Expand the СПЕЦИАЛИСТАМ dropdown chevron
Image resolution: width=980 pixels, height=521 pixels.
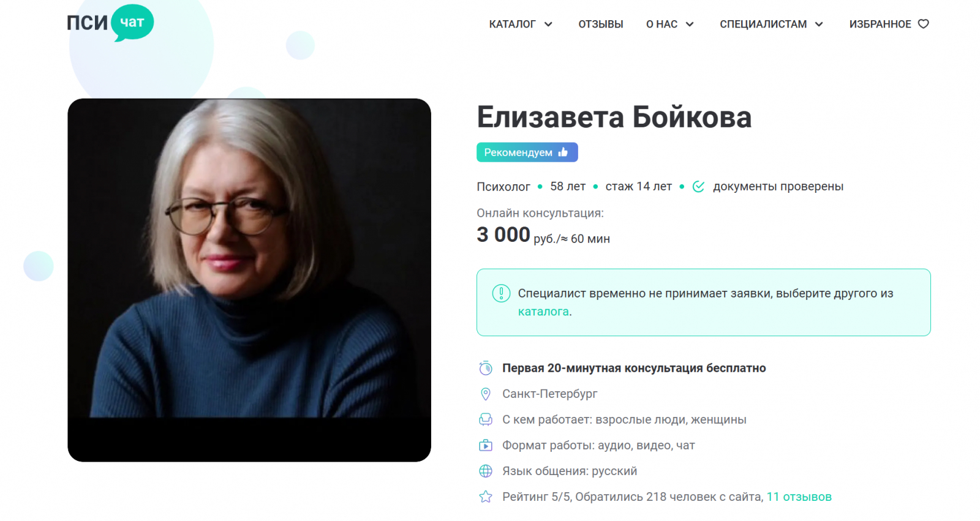[x=819, y=24]
